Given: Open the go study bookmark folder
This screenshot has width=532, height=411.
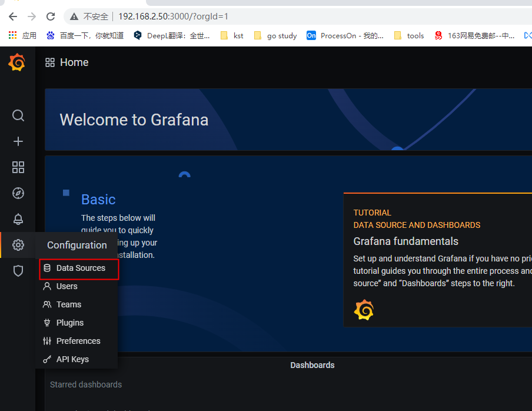Looking at the screenshot, I should pos(275,36).
